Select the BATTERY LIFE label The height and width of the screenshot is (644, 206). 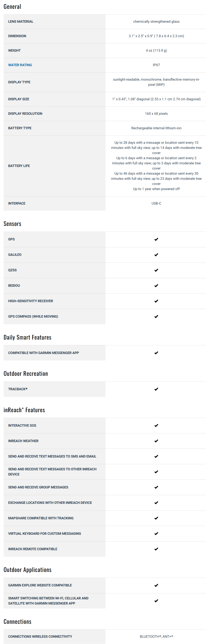pos(19,166)
